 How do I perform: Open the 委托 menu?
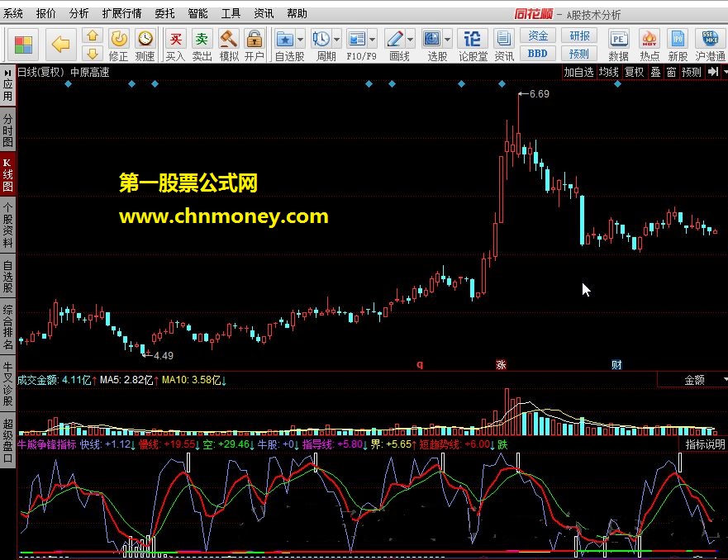(164, 14)
